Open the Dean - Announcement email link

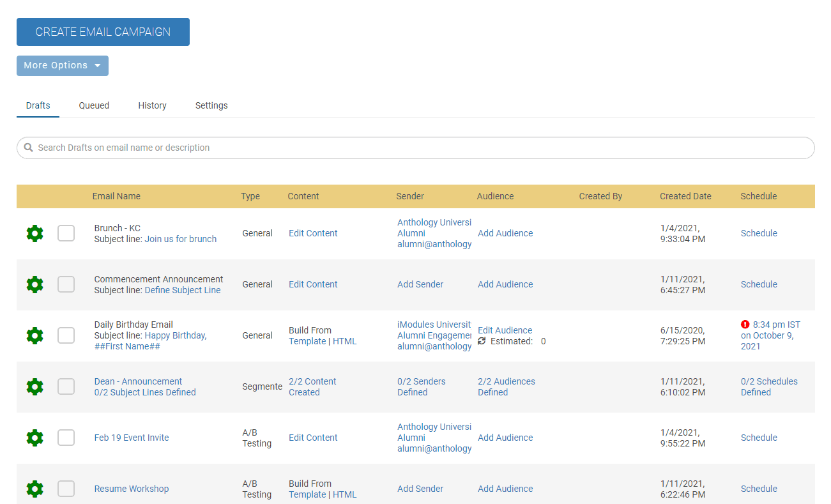pos(138,381)
